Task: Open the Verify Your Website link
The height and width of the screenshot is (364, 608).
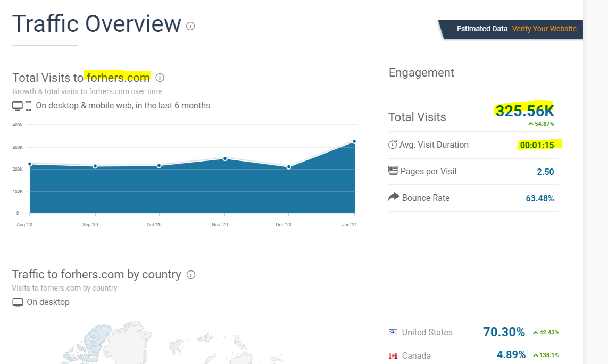Action: [544, 29]
